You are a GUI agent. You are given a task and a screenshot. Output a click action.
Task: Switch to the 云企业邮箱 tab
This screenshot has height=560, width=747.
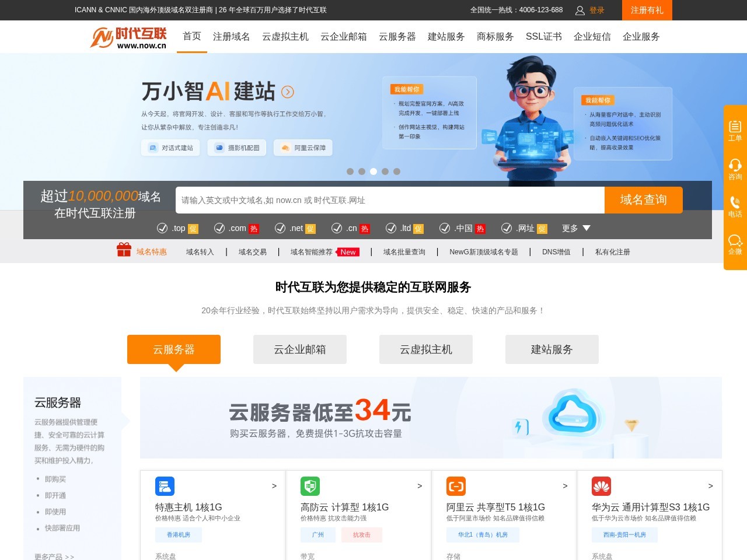[300, 349]
